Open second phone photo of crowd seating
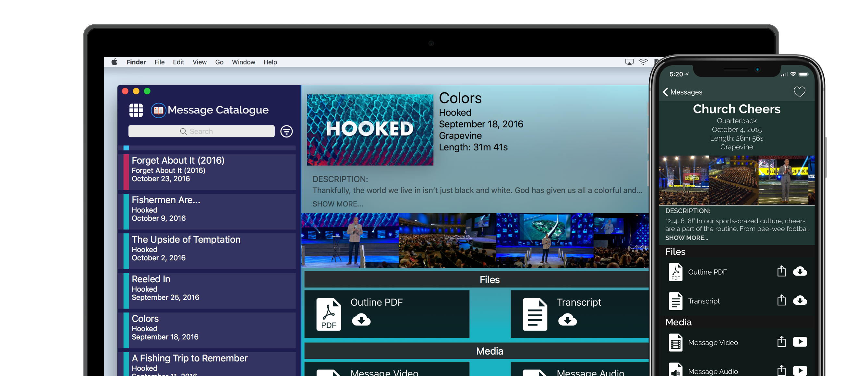The image size is (868, 376). tap(733, 180)
